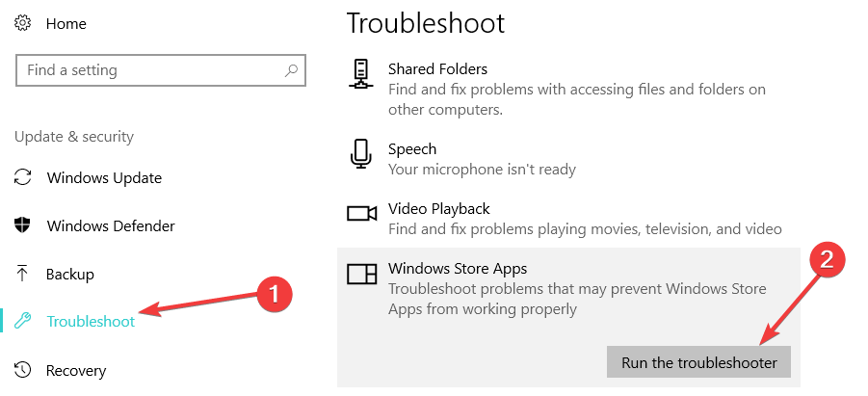Screen dimensions: 868x396
Task: Go to the Windows Defender section
Action: point(111,226)
